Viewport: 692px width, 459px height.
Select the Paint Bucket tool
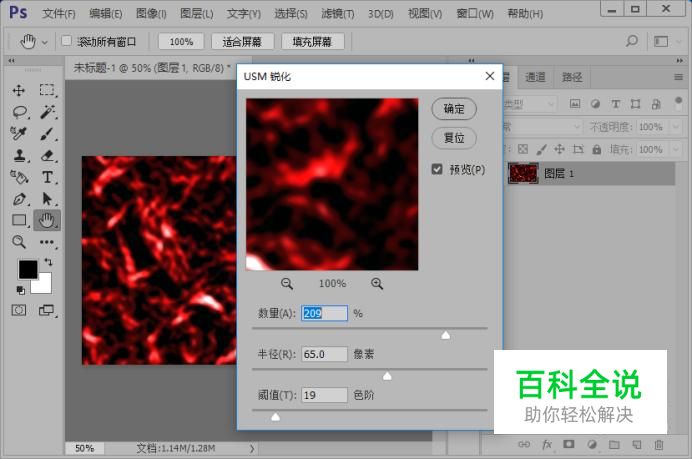(x=19, y=177)
